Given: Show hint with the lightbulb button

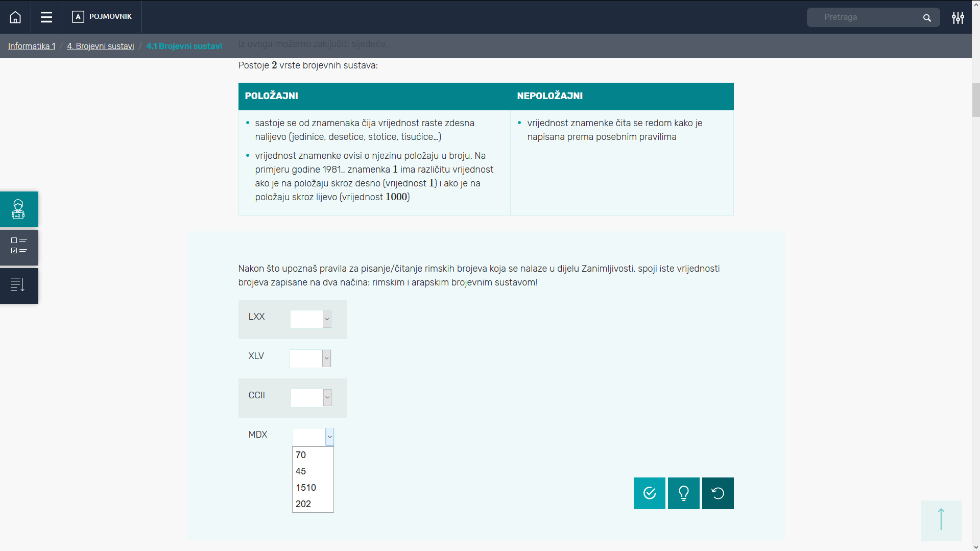Looking at the screenshot, I should [683, 493].
